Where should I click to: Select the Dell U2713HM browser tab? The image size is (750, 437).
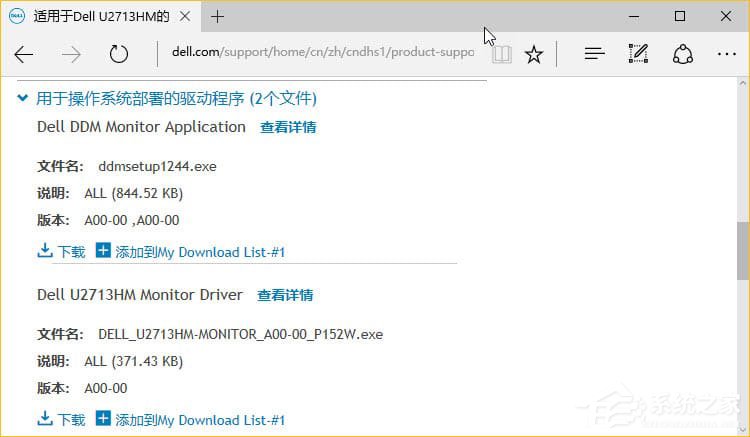tap(100, 17)
